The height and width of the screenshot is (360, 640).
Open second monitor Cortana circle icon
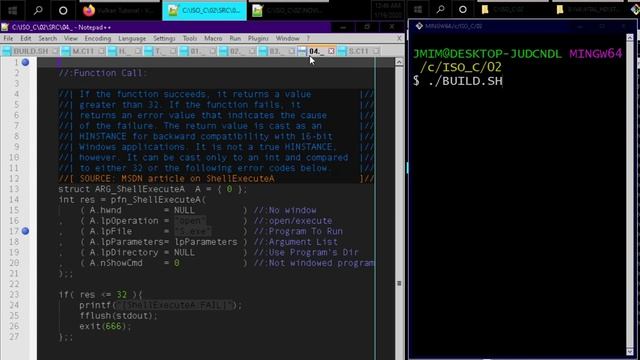pyautogui.click(x=462, y=9)
